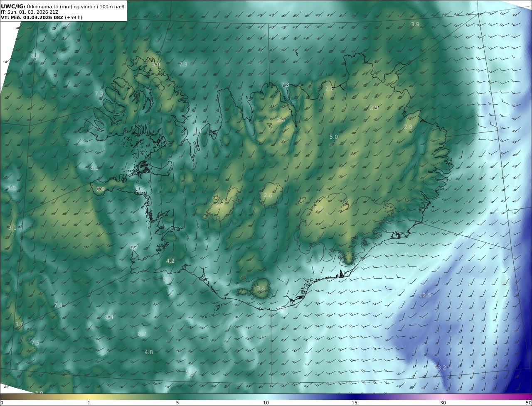The width and height of the screenshot is (532, 406).
Task: Click the "(+59 h)" forecast offset text
Action: click(x=74, y=17)
